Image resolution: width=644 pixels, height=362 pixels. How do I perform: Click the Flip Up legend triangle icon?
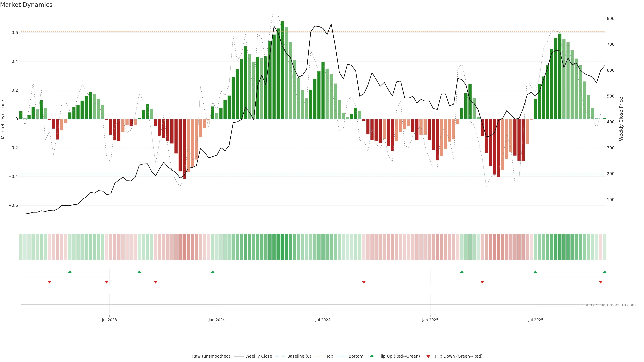coord(372,356)
